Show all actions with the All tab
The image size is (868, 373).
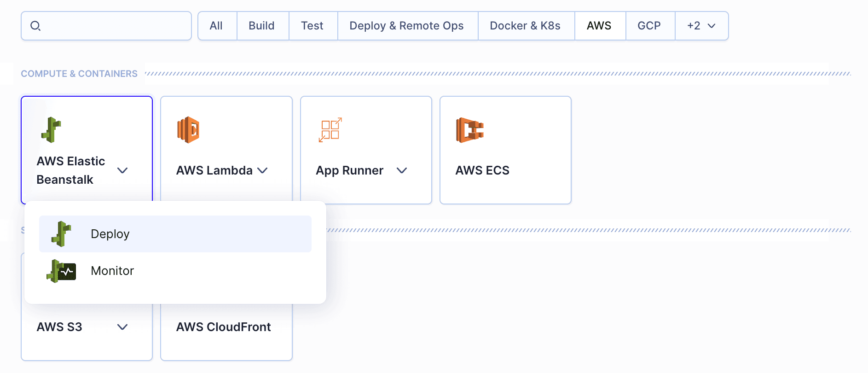point(216,26)
